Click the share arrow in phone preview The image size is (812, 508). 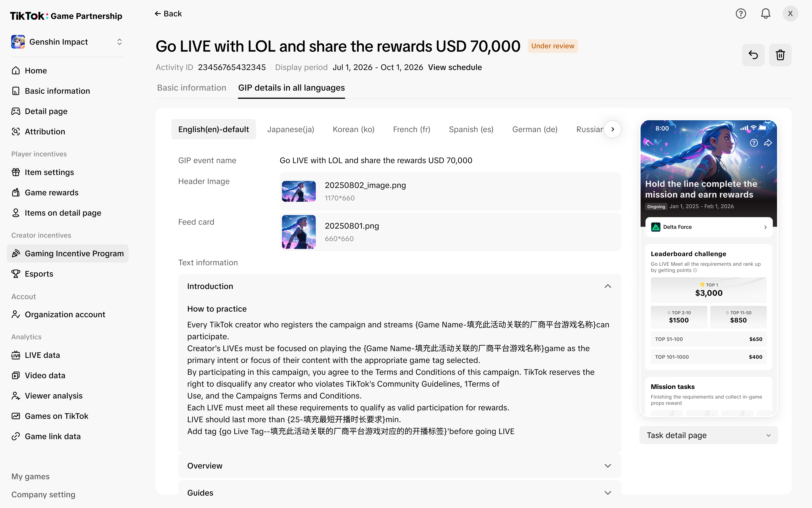click(x=768, y=143)
